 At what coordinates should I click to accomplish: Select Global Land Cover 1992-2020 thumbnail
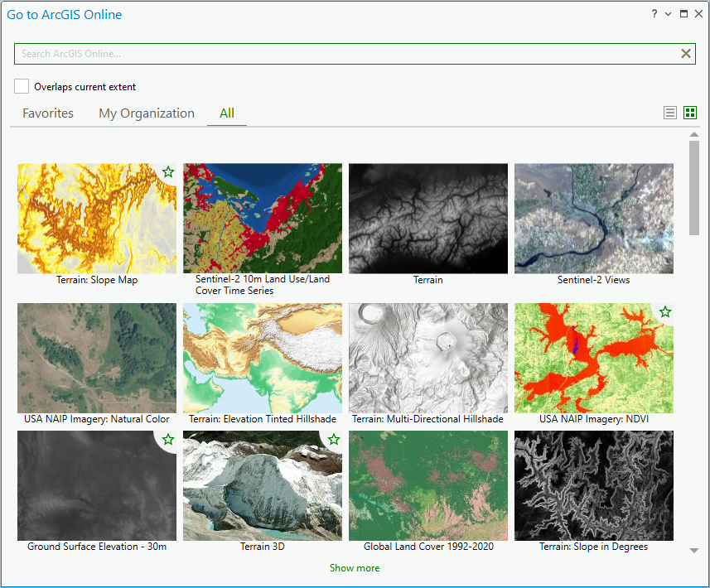click(428, 485)
